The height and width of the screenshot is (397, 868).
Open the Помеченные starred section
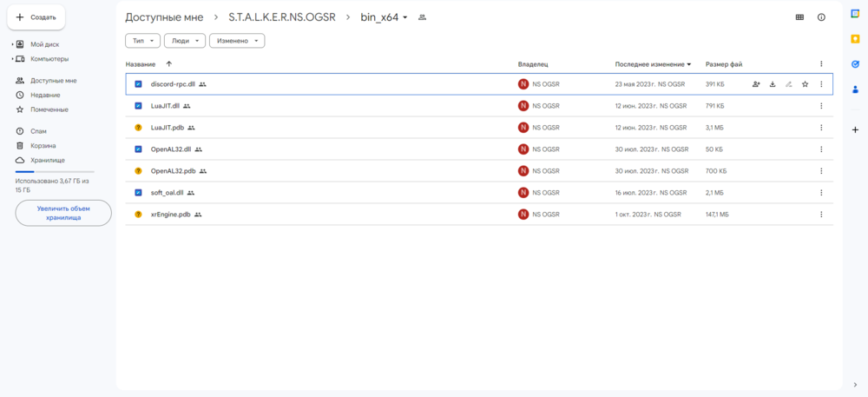point(49,109)
